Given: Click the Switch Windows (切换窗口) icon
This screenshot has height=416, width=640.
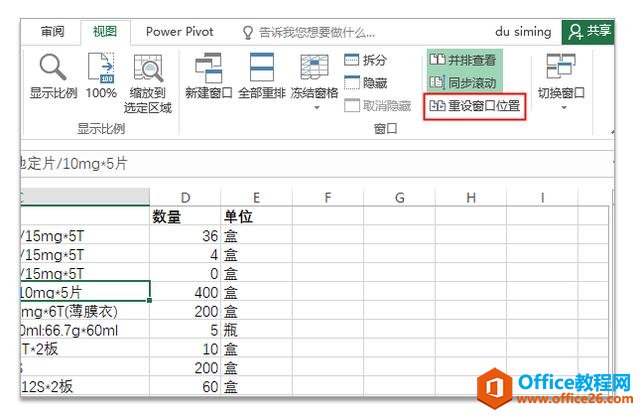Looking at the screenshot, I should coord(561,67).
